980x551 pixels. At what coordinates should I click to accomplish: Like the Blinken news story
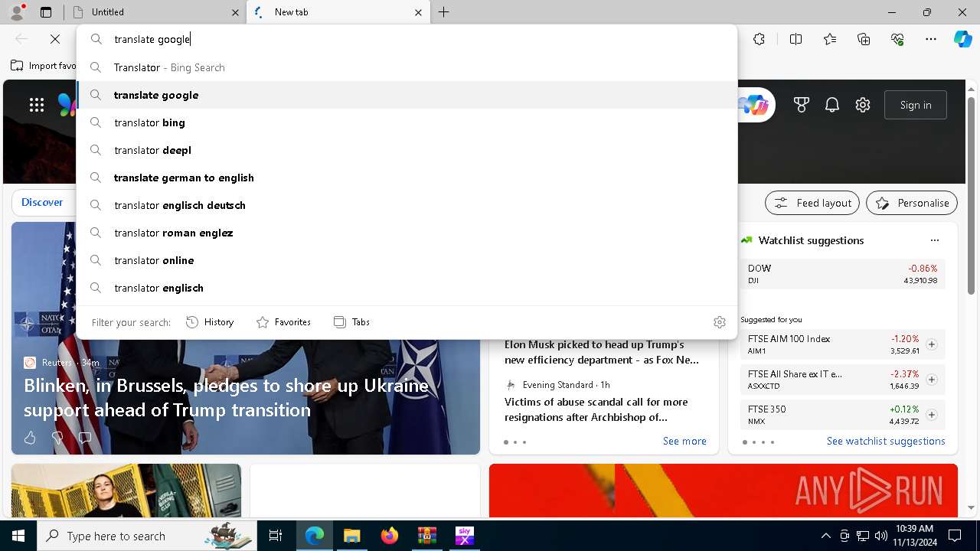(x=30, y=438)
